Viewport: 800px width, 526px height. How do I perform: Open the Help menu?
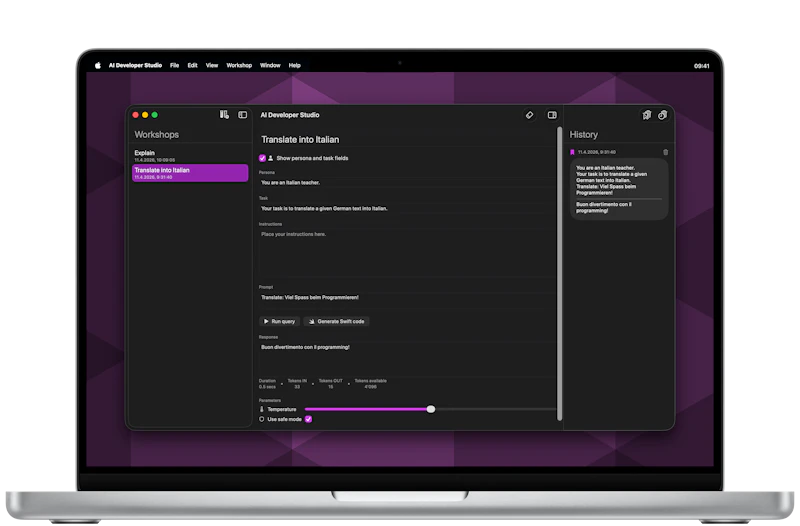pos(294,65)
